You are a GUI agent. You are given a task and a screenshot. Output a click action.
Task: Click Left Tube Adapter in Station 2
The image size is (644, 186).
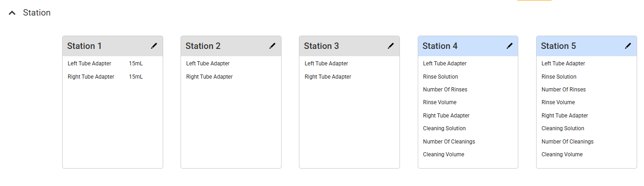pyautogui.click(x=208, y=64)
